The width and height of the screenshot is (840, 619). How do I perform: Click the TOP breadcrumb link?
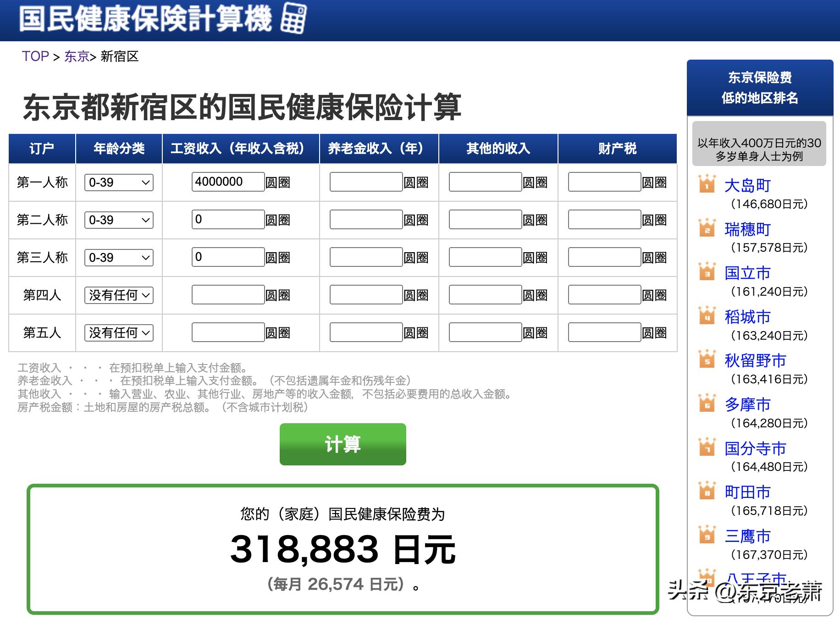point(35,56)
